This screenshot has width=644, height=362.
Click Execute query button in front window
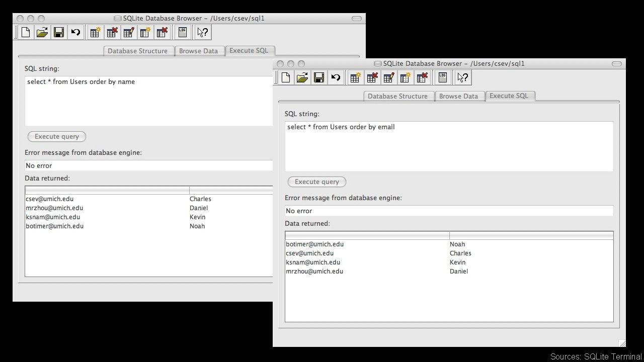pos(317,182)
